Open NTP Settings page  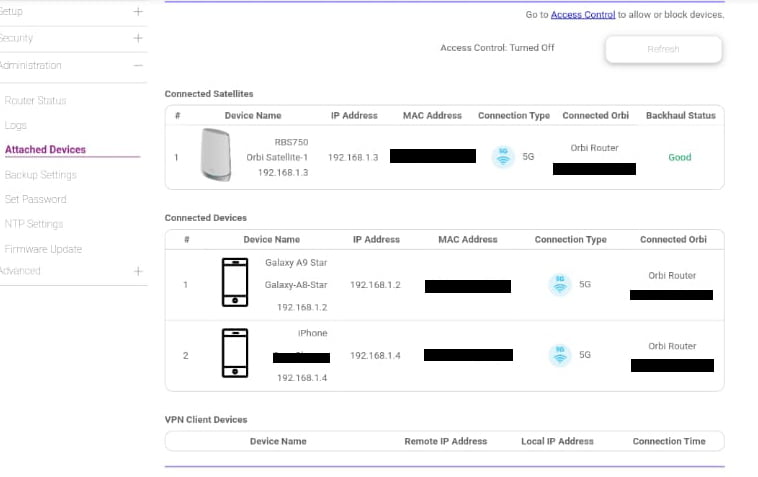coord(34,224)
